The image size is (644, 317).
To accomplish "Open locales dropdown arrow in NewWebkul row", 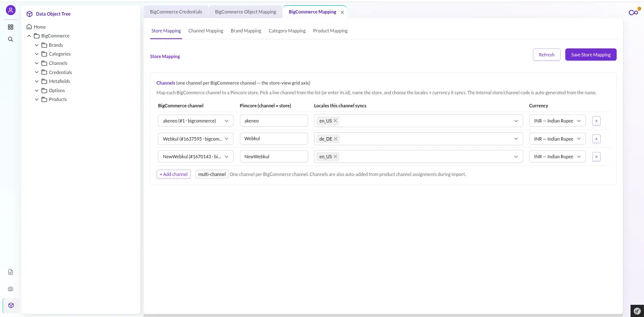I will point(516,157).
